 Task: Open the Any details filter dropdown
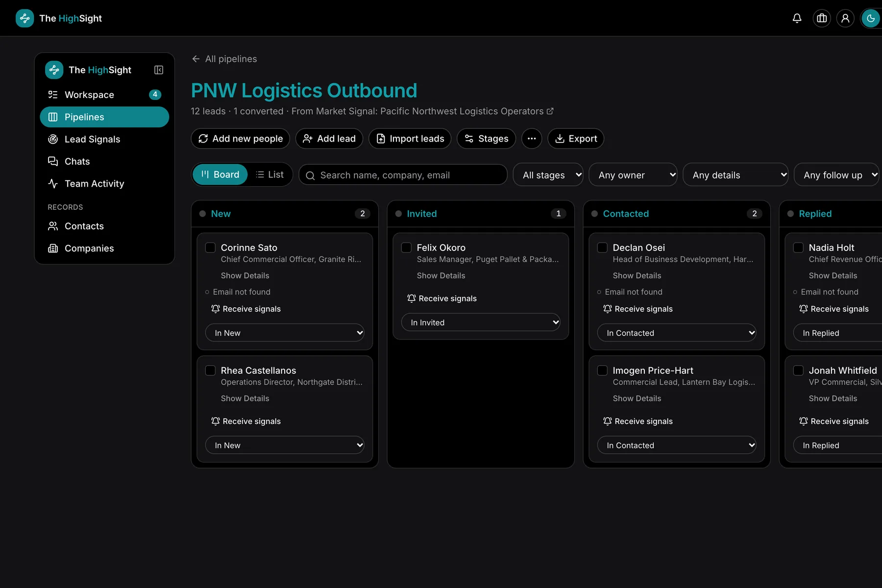click(735, 175)
